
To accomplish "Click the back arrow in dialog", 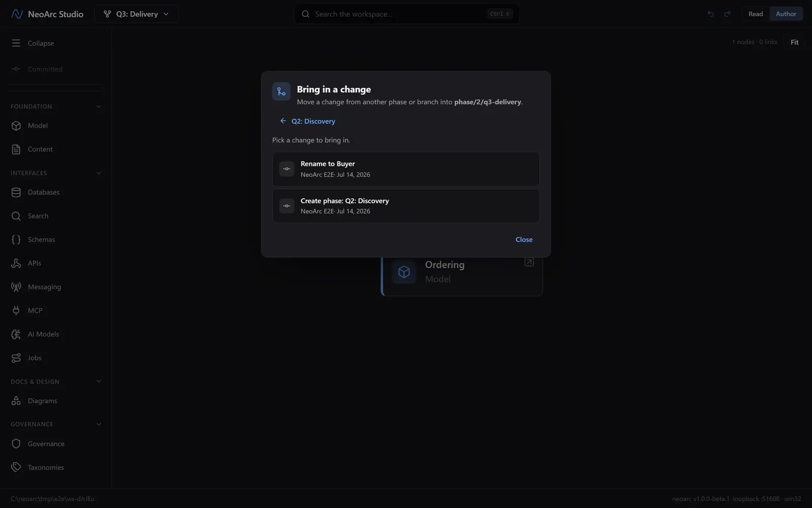I will (x=283, y=121).
